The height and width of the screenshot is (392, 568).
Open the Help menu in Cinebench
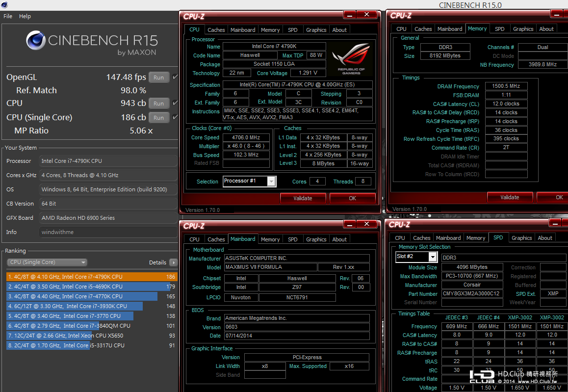pos(25,16)
